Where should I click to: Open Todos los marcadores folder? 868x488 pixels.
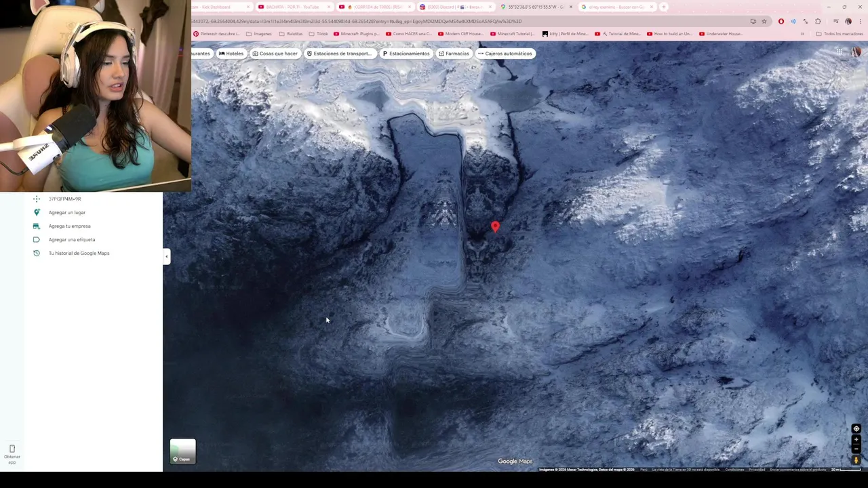[x=840, y=34]
